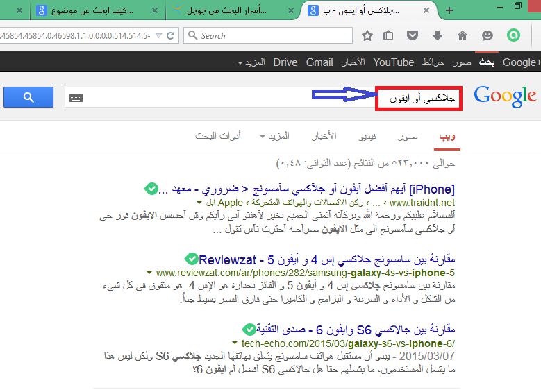Open خرائط in Google top bar
Viewport: 541px width, 392px height.
(x=433, y=62)
